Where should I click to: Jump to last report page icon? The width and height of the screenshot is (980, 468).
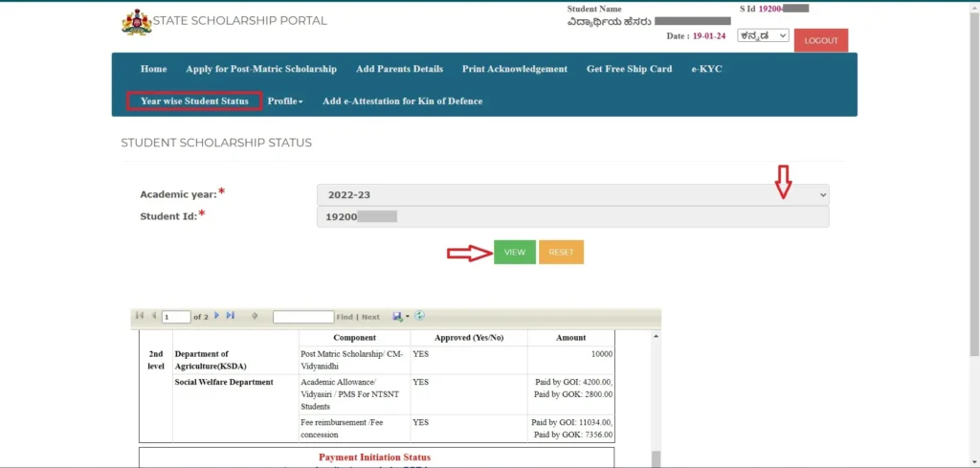(230, 316)
